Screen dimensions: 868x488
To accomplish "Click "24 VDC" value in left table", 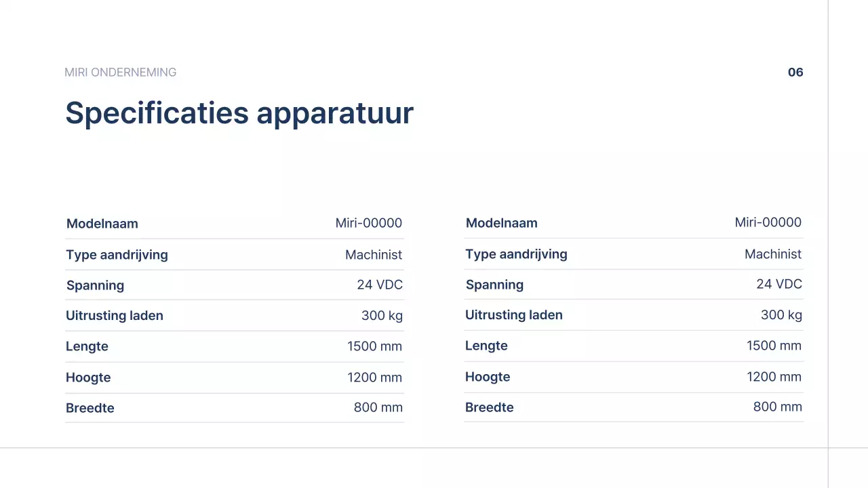I will click(x=380, y=285).
